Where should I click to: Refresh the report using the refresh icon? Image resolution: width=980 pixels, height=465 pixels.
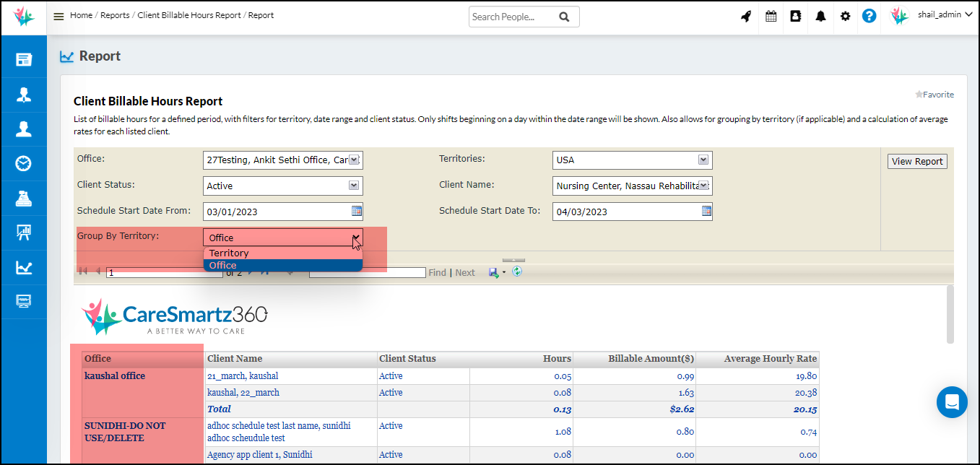click(517, 271)
